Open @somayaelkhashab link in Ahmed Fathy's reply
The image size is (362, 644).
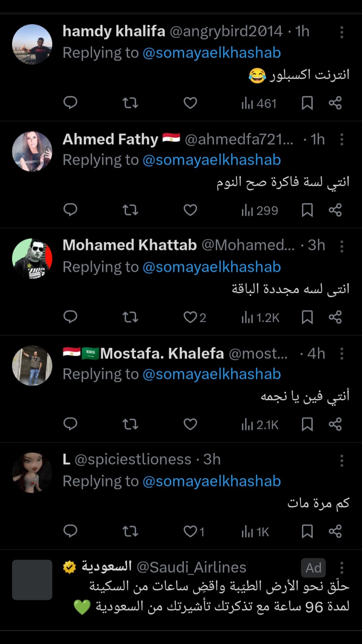(212, 160)
